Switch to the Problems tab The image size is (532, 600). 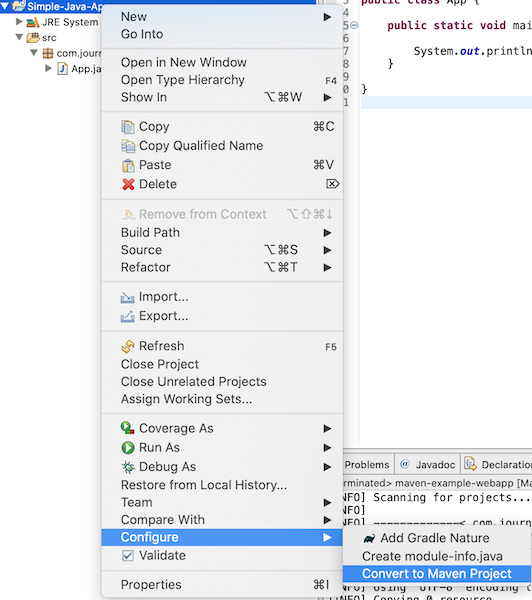[x=367, y=465]
